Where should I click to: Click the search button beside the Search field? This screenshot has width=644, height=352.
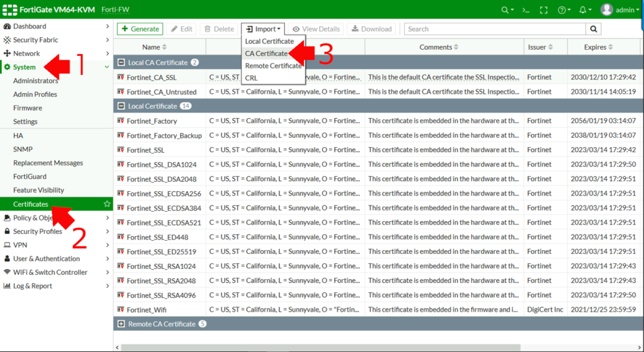coord(593,29)
